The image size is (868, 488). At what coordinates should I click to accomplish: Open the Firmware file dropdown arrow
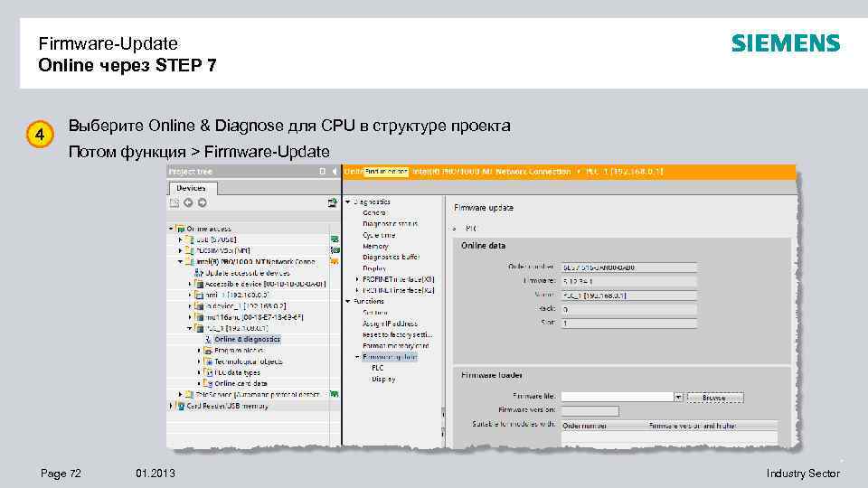coord(678,397)
